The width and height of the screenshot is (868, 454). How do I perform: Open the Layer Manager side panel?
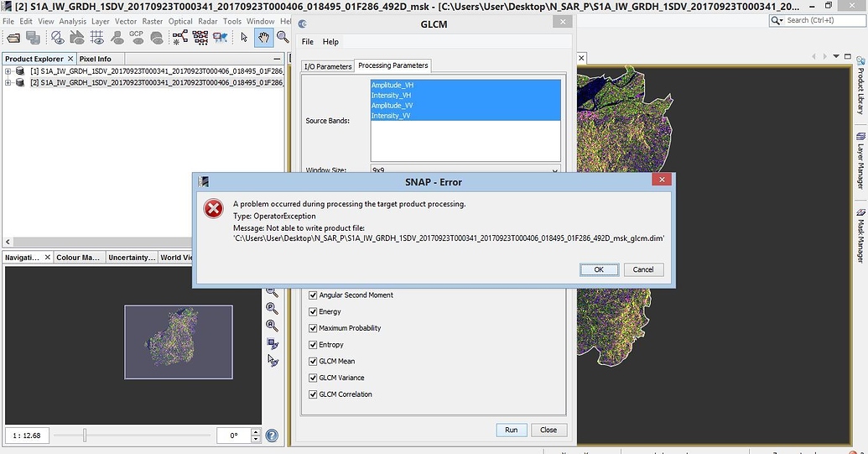click(860, 160)
